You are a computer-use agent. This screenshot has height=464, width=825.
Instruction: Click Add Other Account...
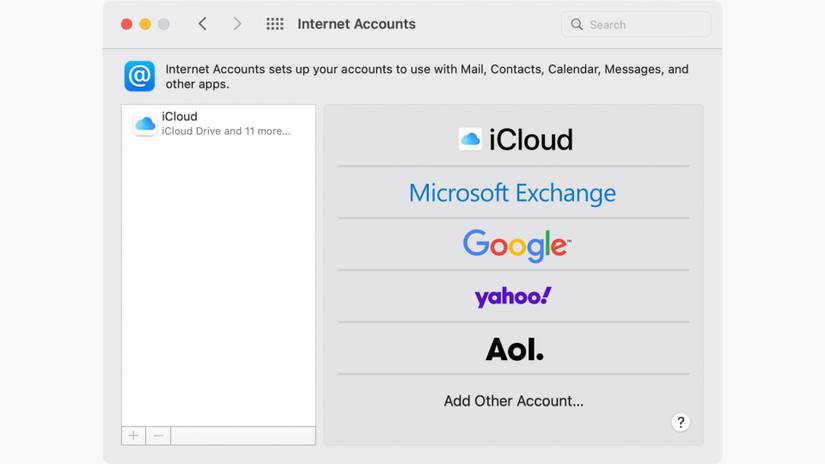[x=514, y=401]
